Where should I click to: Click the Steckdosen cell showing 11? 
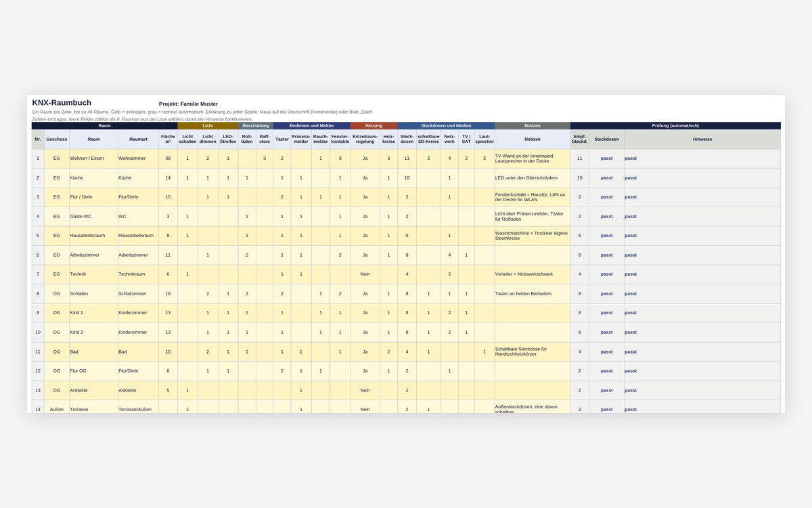click(x=407, y=158)
